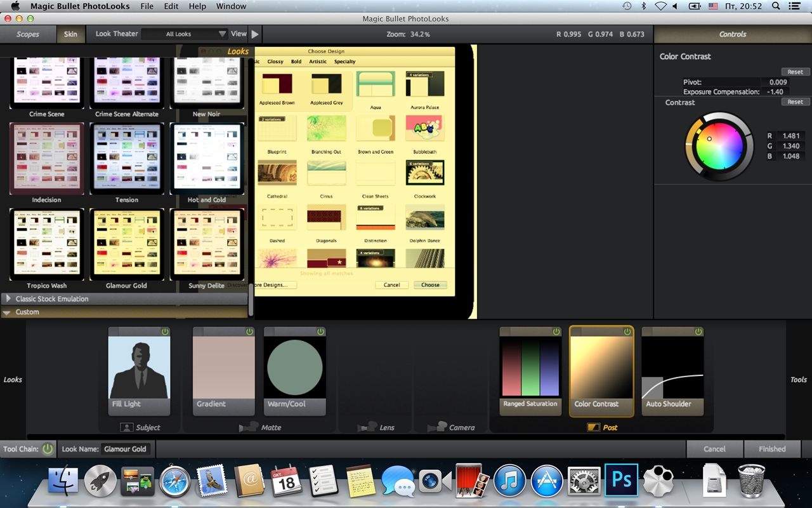This screenshot has width=812, height=508.
Task: Open Photo Booth icon in the Dock
Action: (472, 482)
